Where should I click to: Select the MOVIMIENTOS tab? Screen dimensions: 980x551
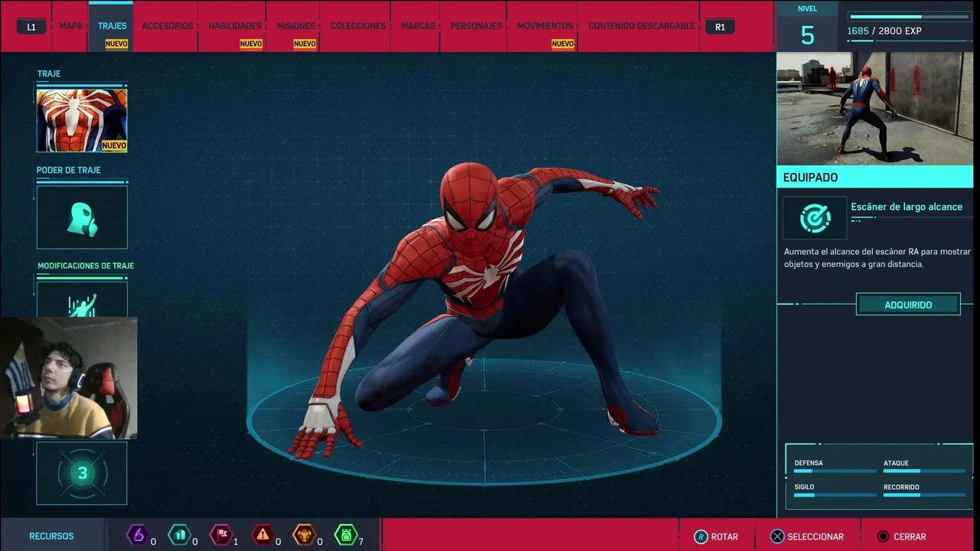point(544,26)
